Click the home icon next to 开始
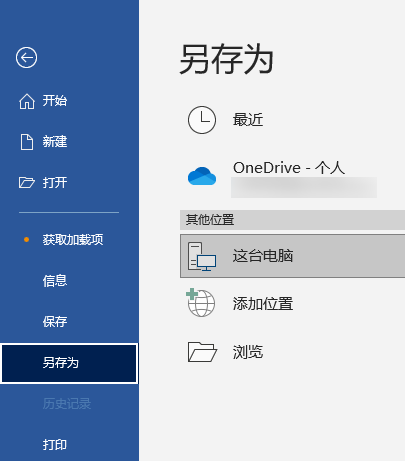 [27, 101]
